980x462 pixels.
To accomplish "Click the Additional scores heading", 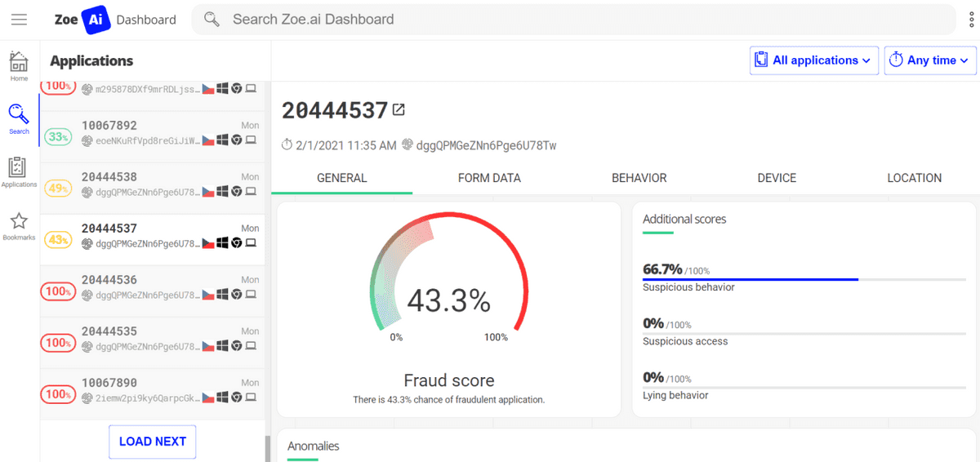I will click(x=684, y=219).
